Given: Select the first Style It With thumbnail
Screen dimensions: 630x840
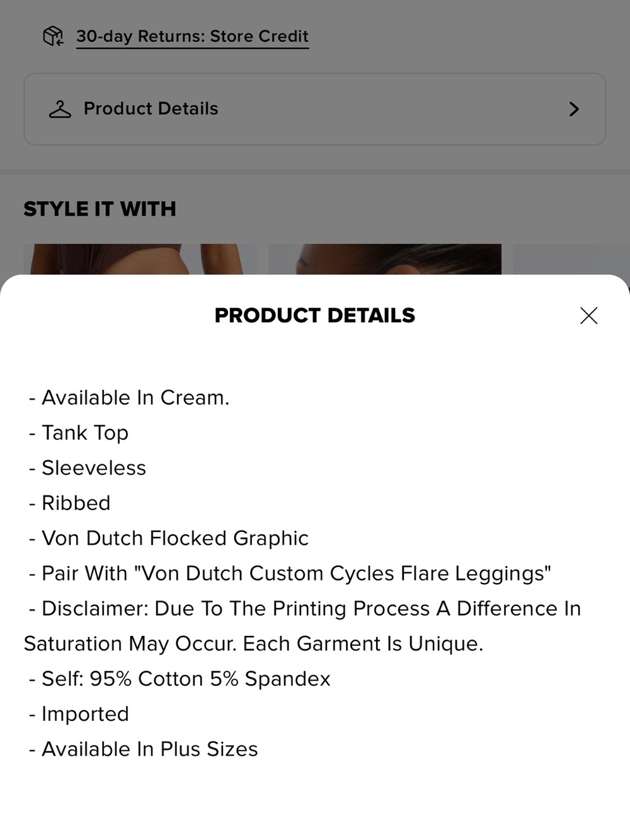Looking at the screenshot, I should [x=140, y=259].
